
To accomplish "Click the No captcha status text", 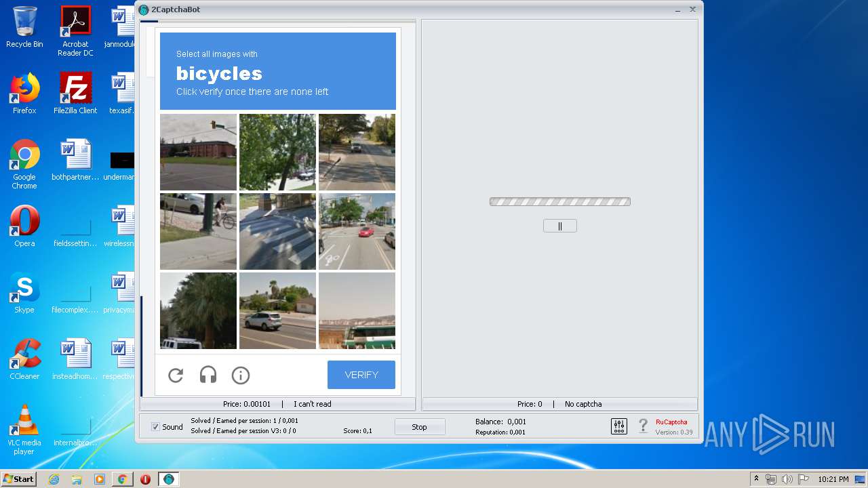I will (x=583, y=404).
